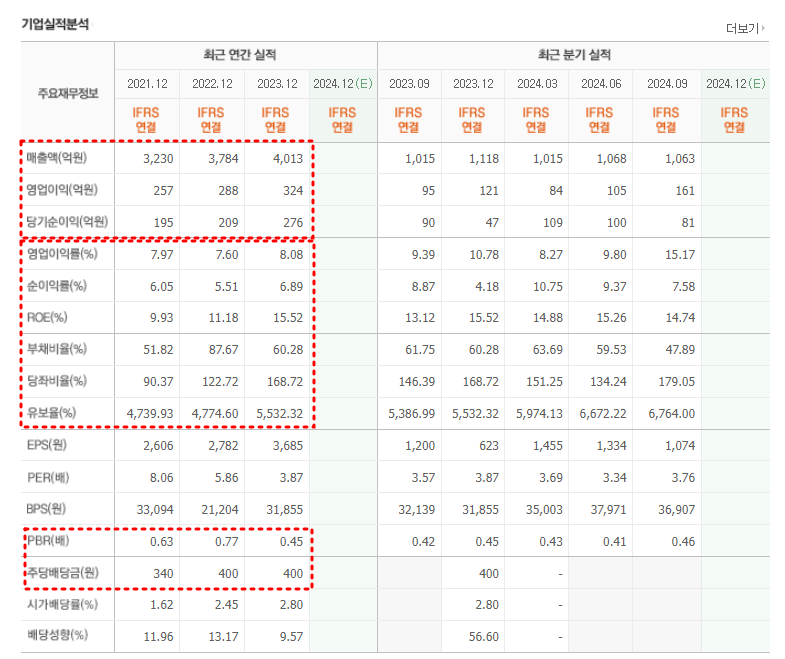
Task: Click the 13.17 payout ratio value
Action: [223, 637]
